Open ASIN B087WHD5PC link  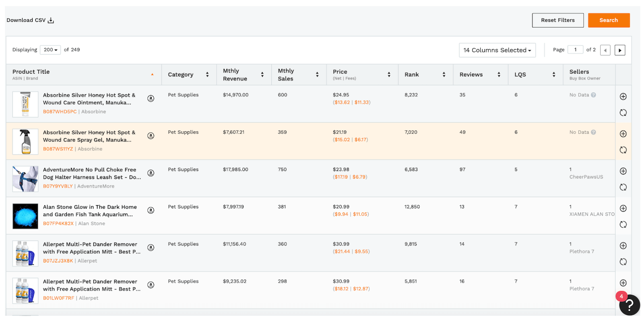coord(60,112)
